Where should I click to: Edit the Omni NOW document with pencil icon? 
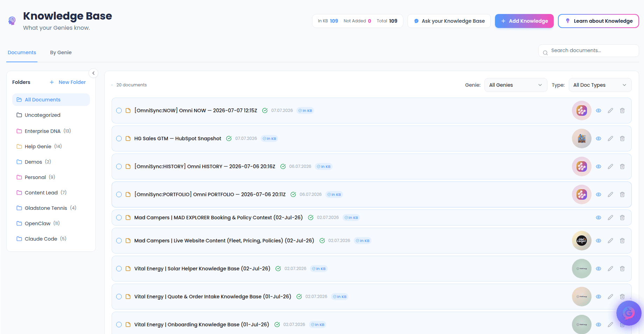pyautogui.click(x=610, y=111)
